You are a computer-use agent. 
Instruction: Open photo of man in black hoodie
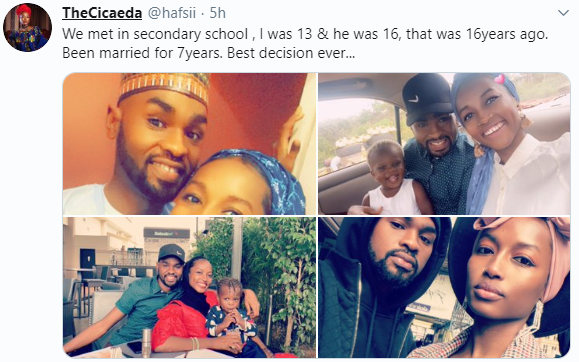(444, 287)
